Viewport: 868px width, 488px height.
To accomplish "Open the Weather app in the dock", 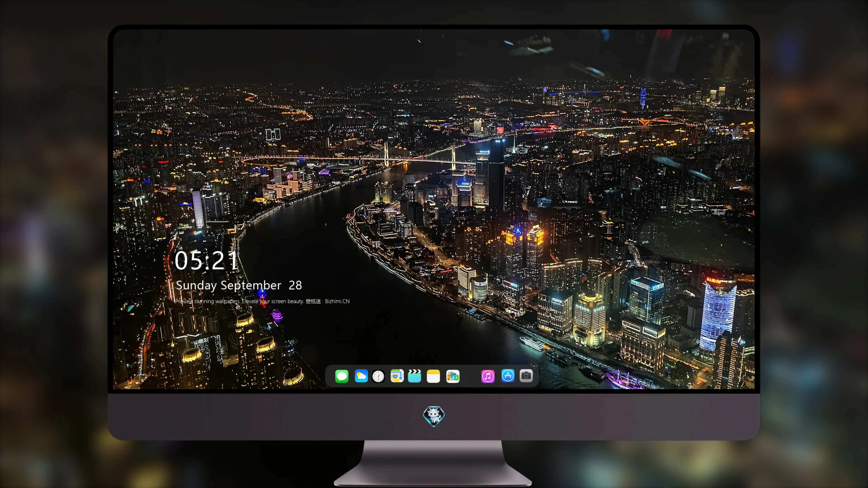I will coord(361,376).
